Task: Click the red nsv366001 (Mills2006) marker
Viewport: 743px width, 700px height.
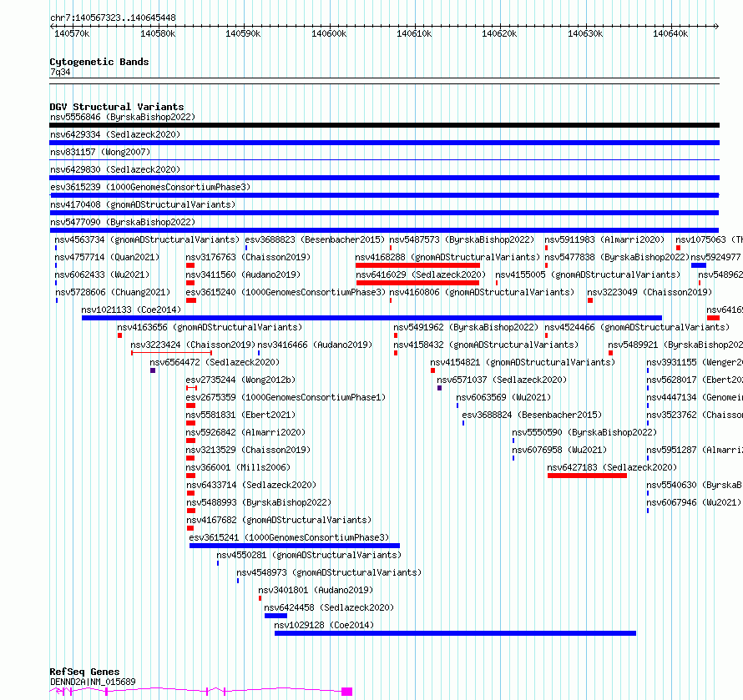Action: (x=191, y=476)
